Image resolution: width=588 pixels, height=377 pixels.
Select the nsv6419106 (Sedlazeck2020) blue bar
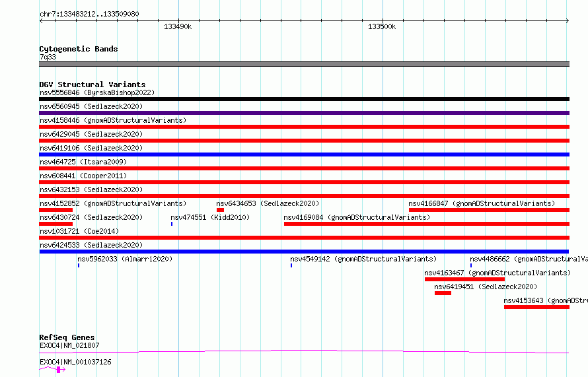304,154
